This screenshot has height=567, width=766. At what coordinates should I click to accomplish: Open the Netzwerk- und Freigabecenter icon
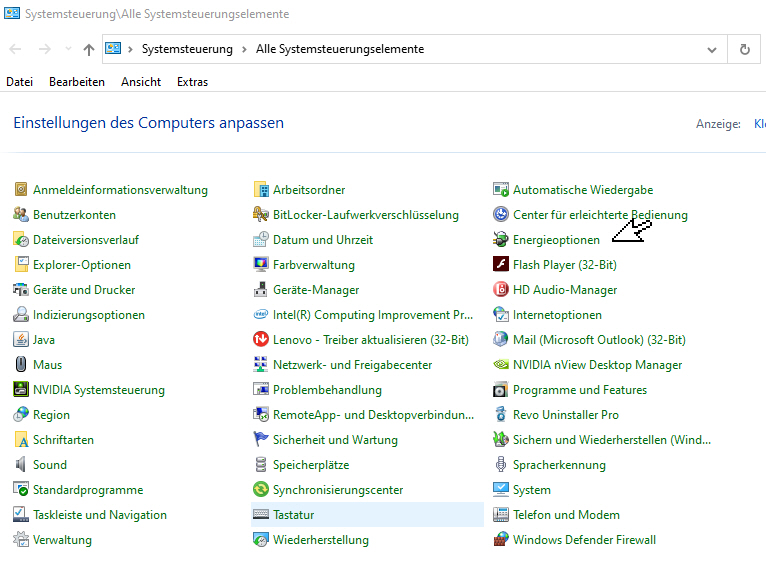coord(261,364)
